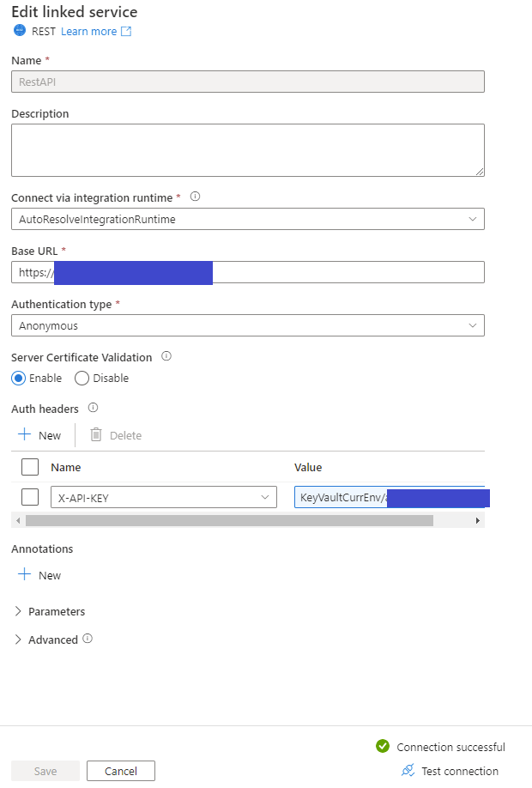This screenshot has width=532, height=788.
Task: Select the Disable certificate validation radio button
Action: [82, 378]
